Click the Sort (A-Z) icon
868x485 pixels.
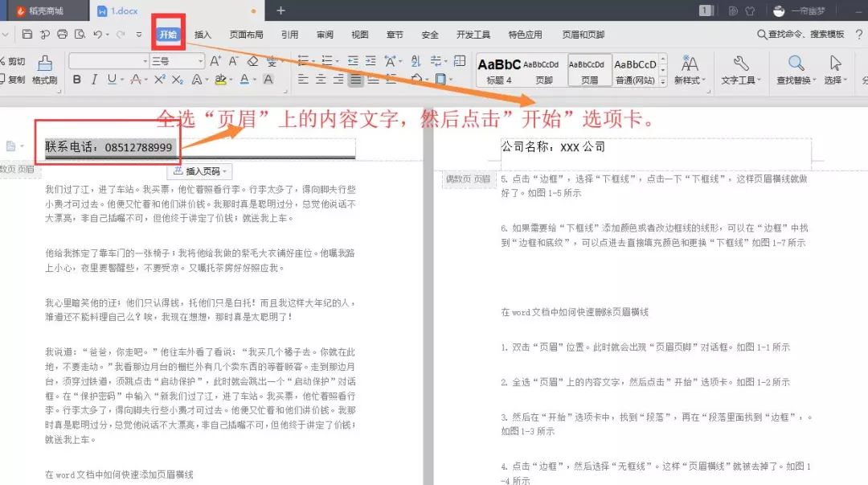pos(416,61)
